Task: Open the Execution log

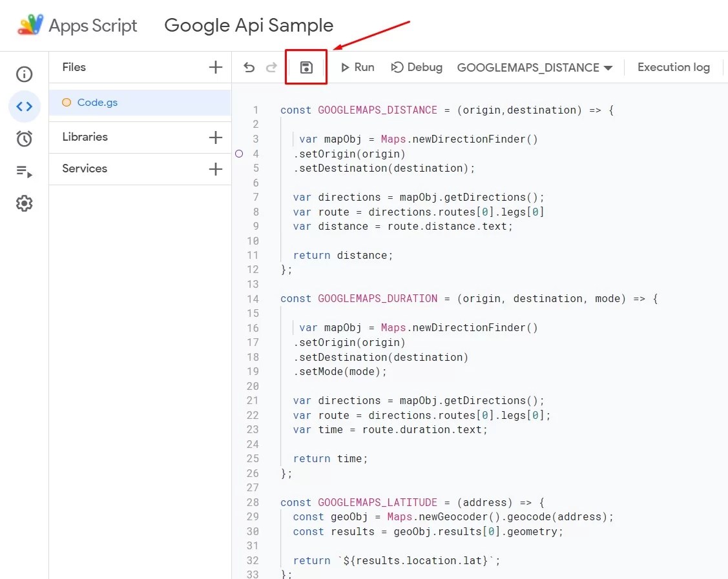Action: 674,67
